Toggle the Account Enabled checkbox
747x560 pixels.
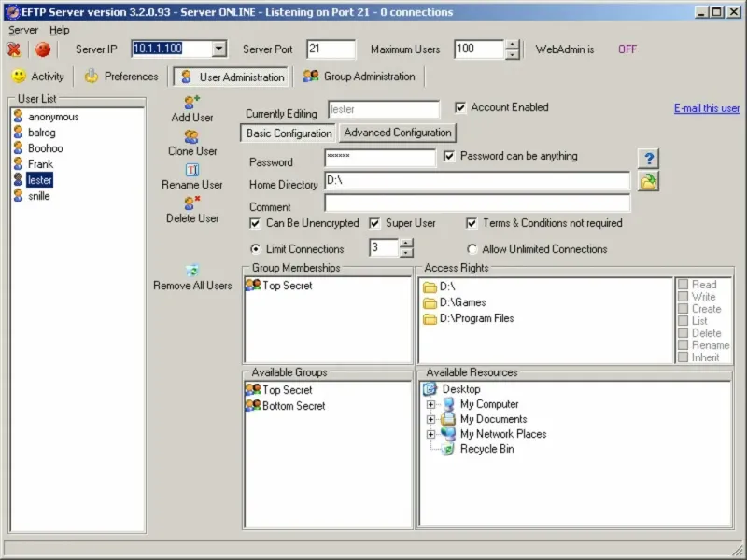click(x=460, y=107)
